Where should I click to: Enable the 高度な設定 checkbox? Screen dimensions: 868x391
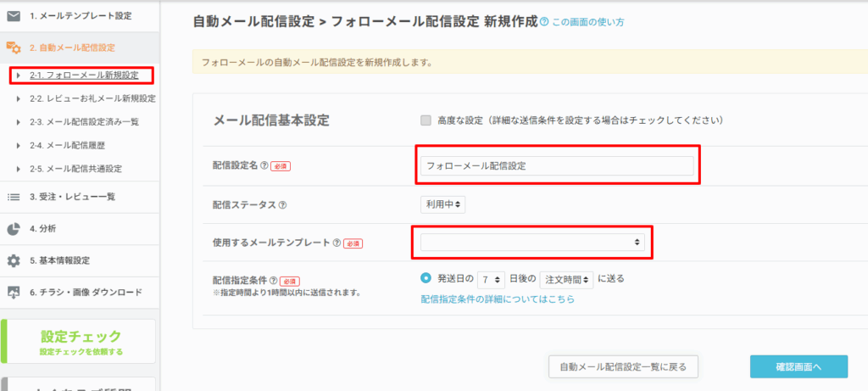click(x=426, y=120)
